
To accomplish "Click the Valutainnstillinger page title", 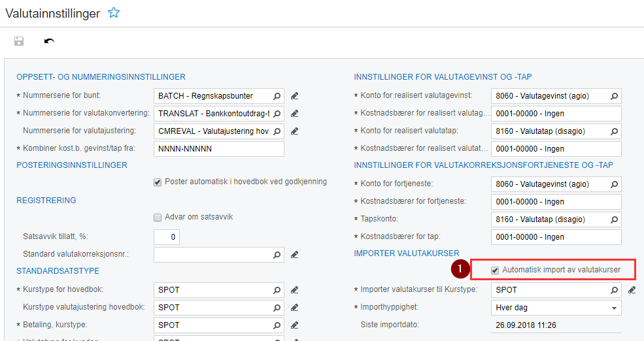I will [x=52, y=14].
